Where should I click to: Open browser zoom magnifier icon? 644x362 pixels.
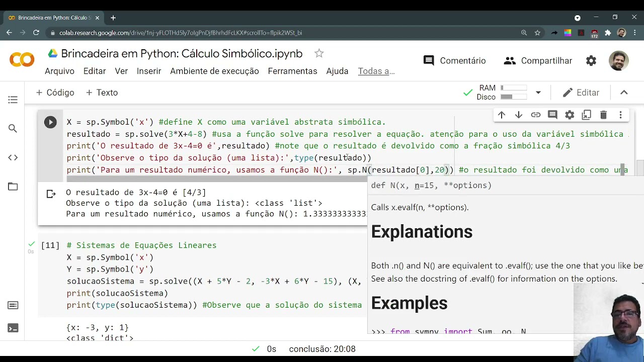tap(524, 33)
